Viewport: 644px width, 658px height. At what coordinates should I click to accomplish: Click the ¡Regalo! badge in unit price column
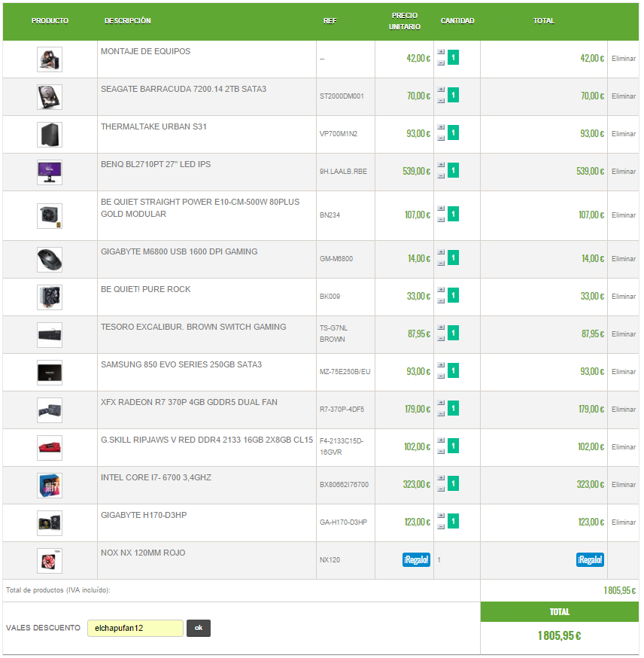click(416, 560)
